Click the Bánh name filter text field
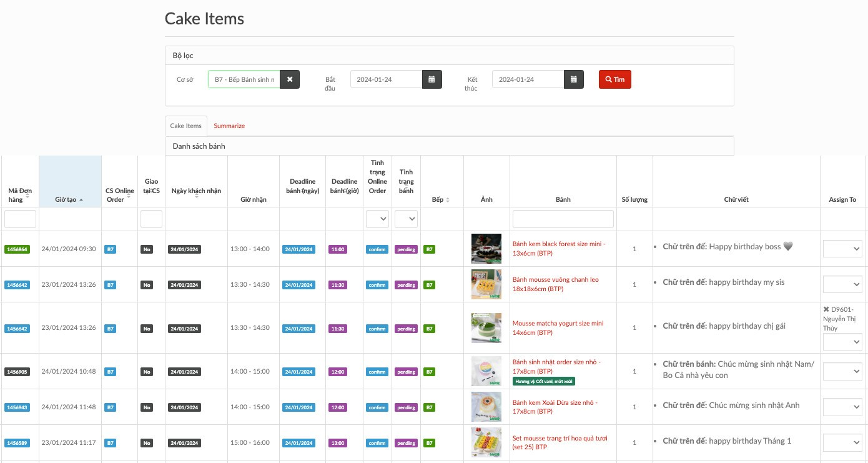Viewport: 868px width, 463px height. pyautogui.click(x=563, y=219)
